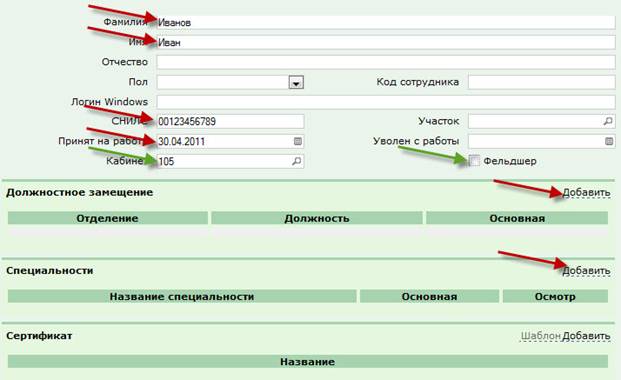Click the Название header in Сертификат table
Screen dimensions: 621x380
[308, 361]
